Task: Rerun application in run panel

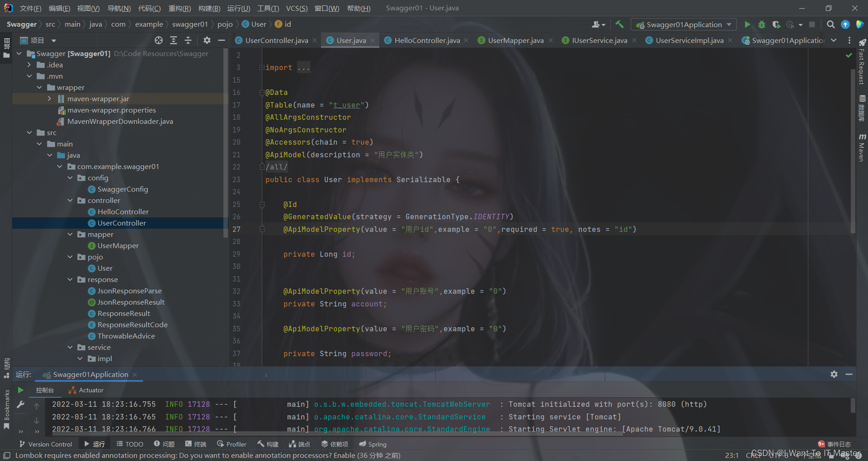Action: 20,390
